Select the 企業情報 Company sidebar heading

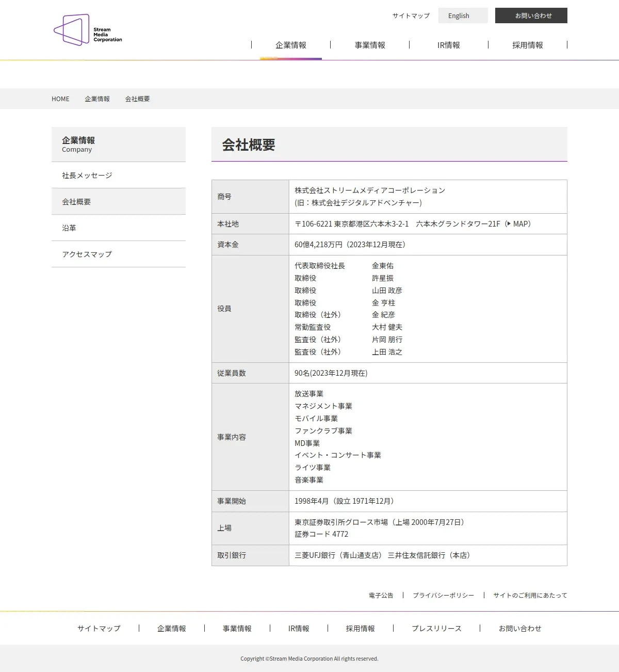tap(119, 145)
